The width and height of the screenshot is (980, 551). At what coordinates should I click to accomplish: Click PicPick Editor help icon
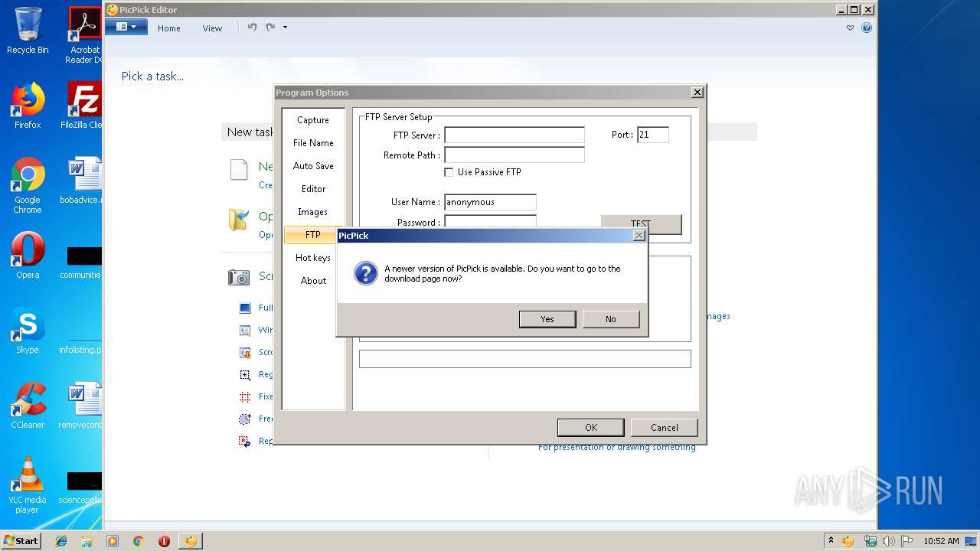coord(867,28)
